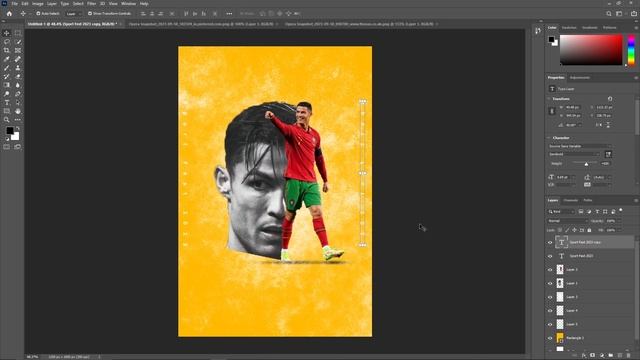Select the Clone Stamp tool
The height and width of the screenshot is (360, 640).
[18, 68]
